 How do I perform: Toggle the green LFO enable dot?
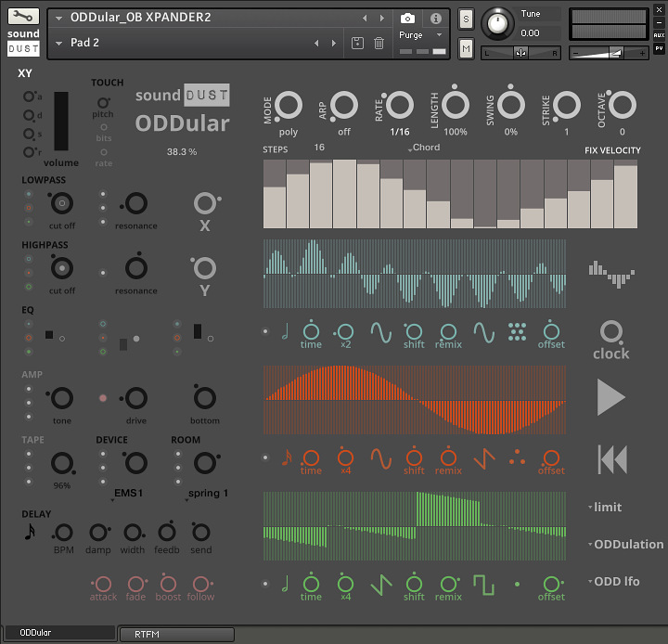tap(265, 584)
